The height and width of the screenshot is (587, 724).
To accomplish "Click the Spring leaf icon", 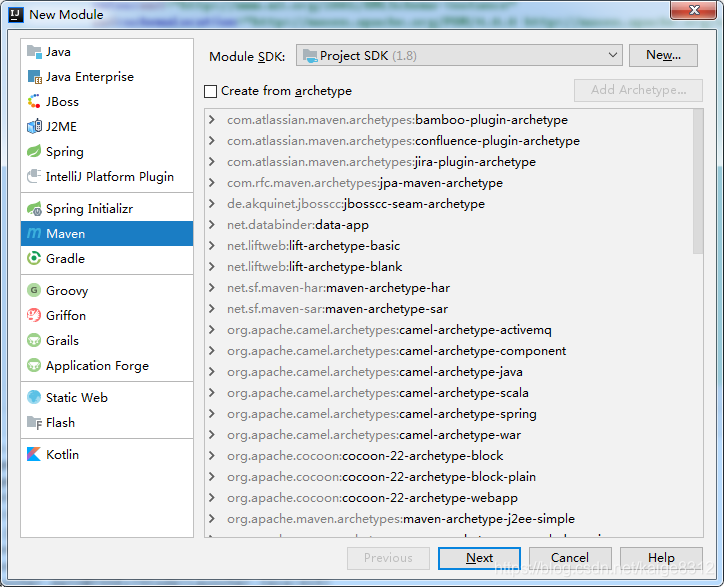I will tap(34, 151).
